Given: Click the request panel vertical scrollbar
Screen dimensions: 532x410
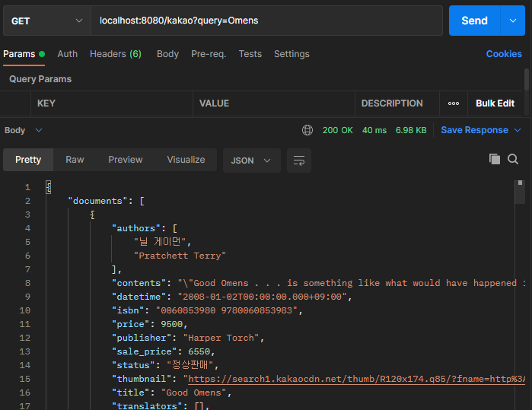Looking at the screenshot, I should tap(527, 79).
